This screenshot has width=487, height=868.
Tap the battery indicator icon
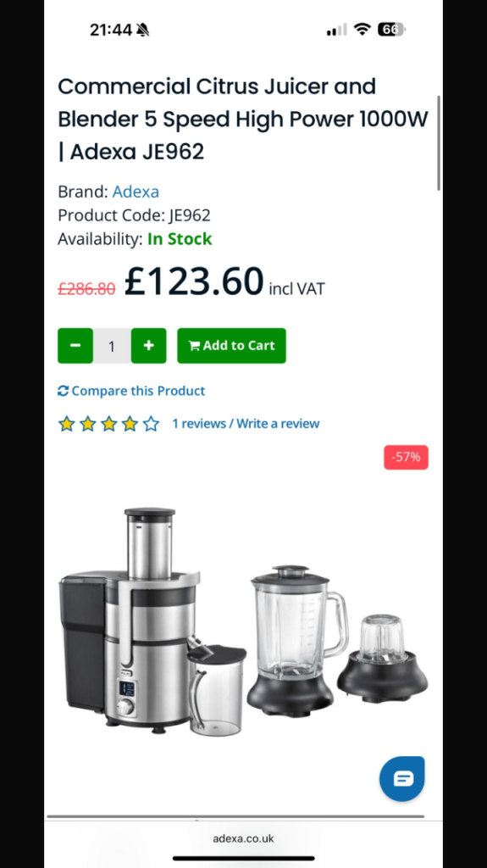[391, 30]
